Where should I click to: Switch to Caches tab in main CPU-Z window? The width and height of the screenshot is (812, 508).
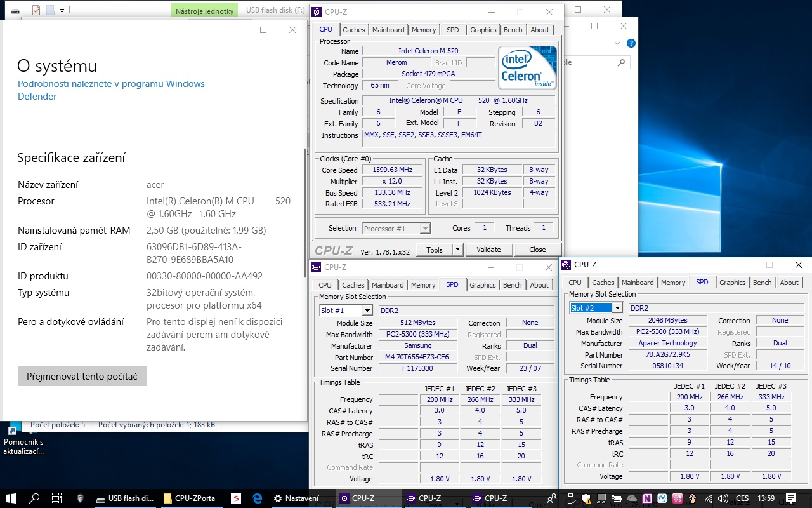pyautogui.click(x=353, y=30)
